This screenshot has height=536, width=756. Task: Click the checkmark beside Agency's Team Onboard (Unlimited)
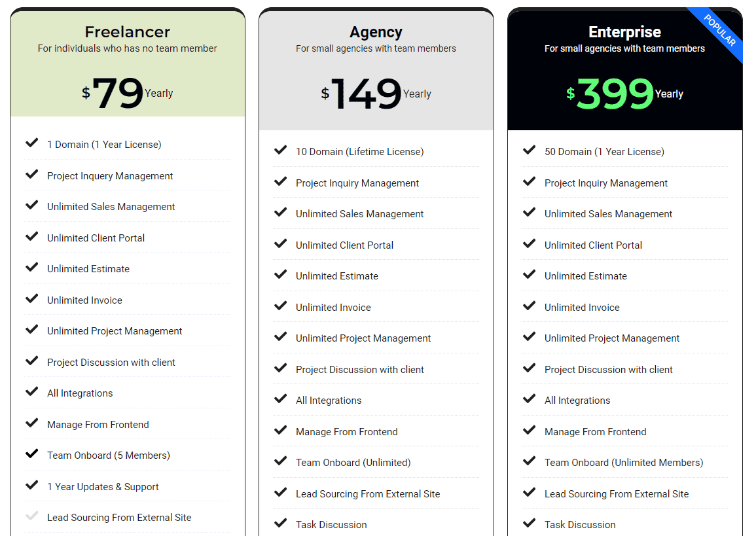point(280,461)
